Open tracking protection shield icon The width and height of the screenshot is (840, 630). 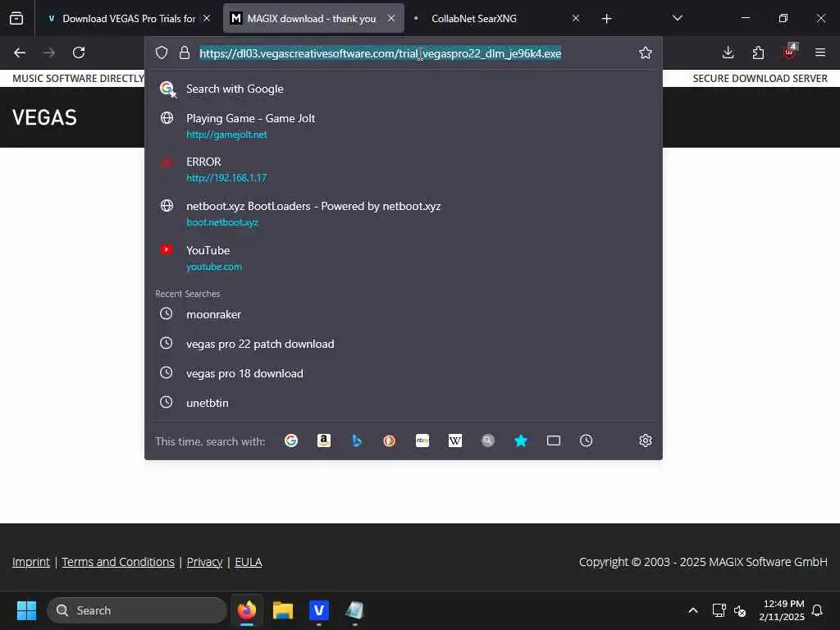(x=162, y=52)
